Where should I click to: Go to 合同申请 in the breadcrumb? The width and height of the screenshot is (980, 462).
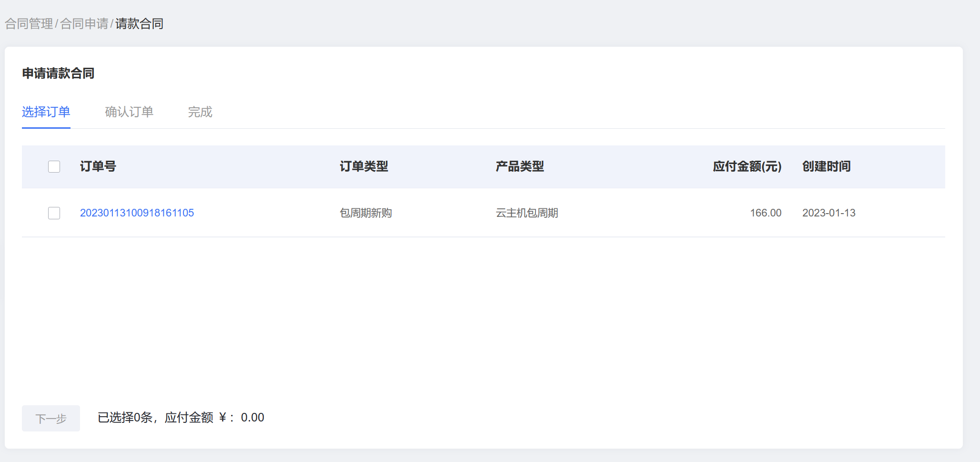[84, 24]
